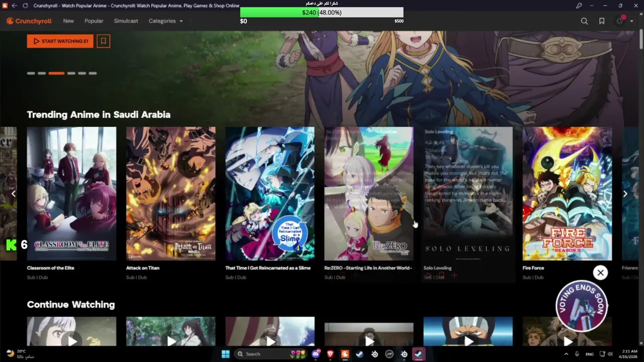The width and height of the screenshot is (644, 362).
Task: Open the browser hamburger menu
Action: pos(593,6)
